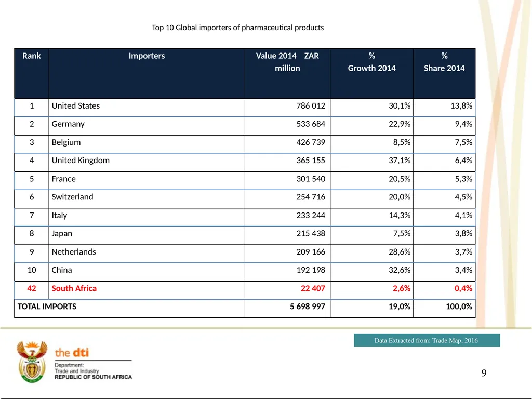Click the value '254 716' for Switzerland
Screen dimensions: 532x399
(x=311, y=197)
